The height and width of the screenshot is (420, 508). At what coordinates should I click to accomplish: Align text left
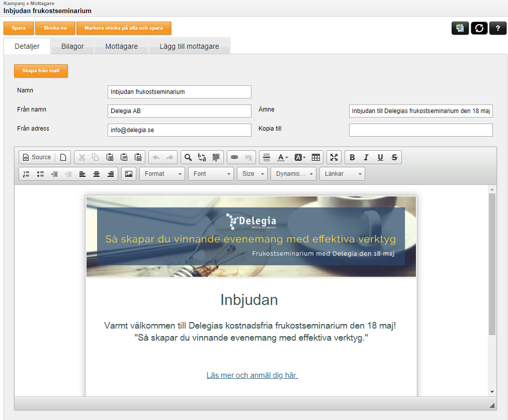coord(82,174)
